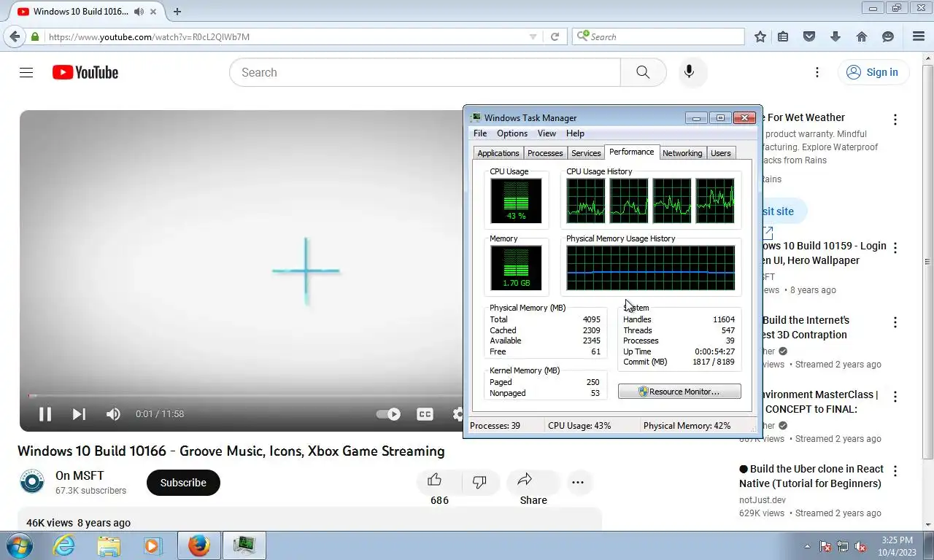Switch to the Processes tab
The width and height of the screenshot is (934, 560).
545,153
